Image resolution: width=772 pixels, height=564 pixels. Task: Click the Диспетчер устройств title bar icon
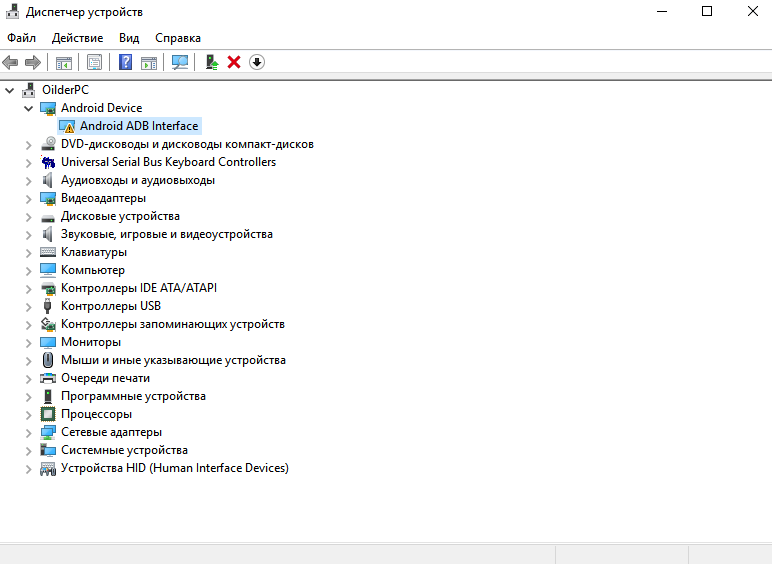[x=12, y=12]
